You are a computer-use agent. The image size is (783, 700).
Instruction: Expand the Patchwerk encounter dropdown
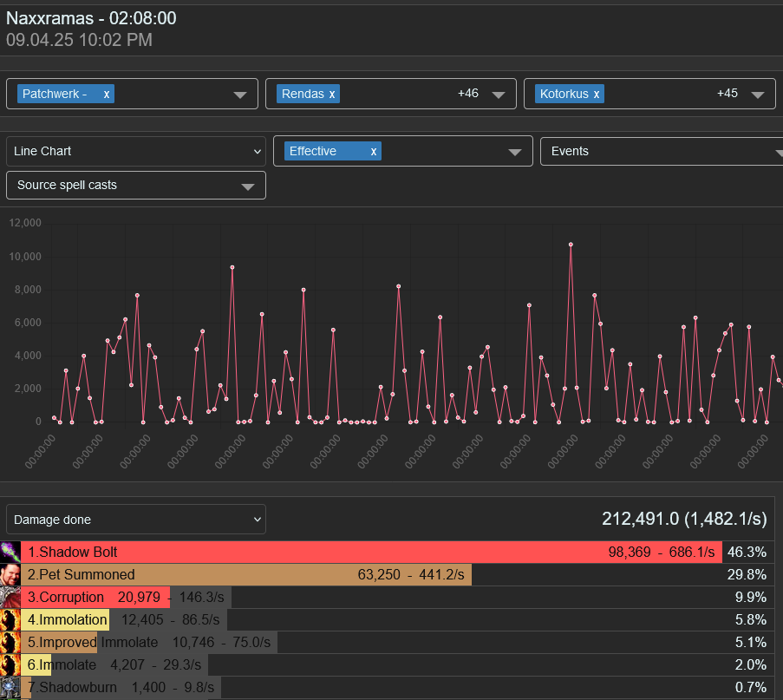[x=240, y=95]
